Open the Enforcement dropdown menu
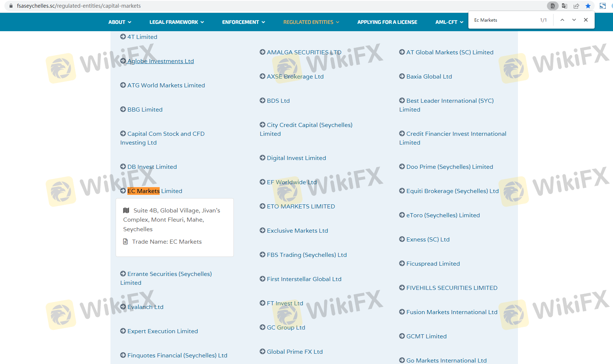The height and width of the screenshot is (364, 613). pos(243,22)
